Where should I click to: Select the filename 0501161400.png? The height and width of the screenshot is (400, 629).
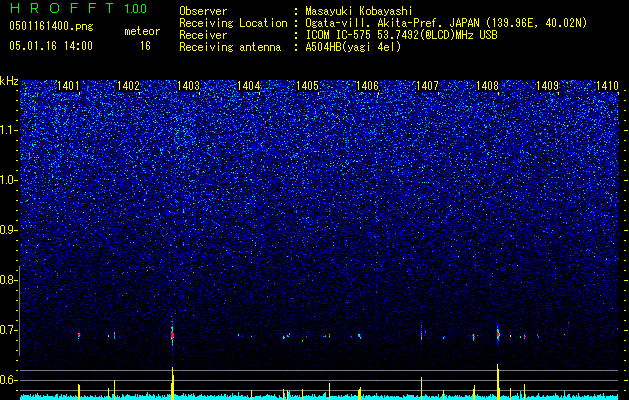click(x=51, y=27)
